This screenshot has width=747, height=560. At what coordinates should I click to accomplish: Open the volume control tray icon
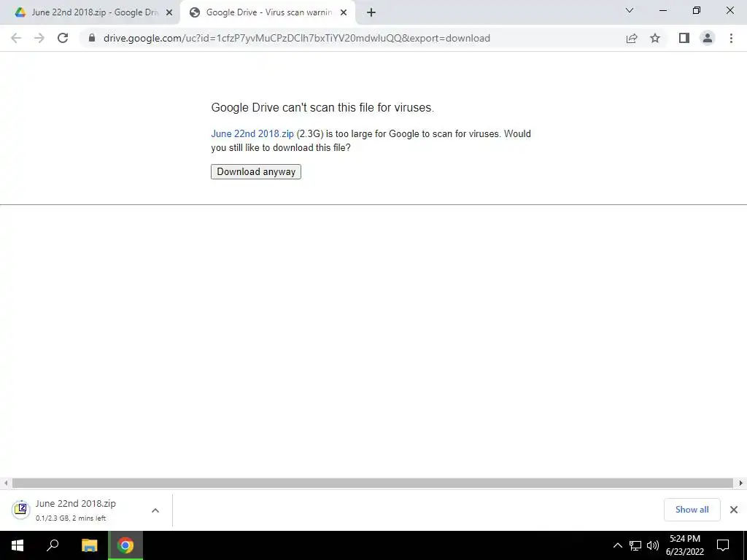(x=653, y=545)
